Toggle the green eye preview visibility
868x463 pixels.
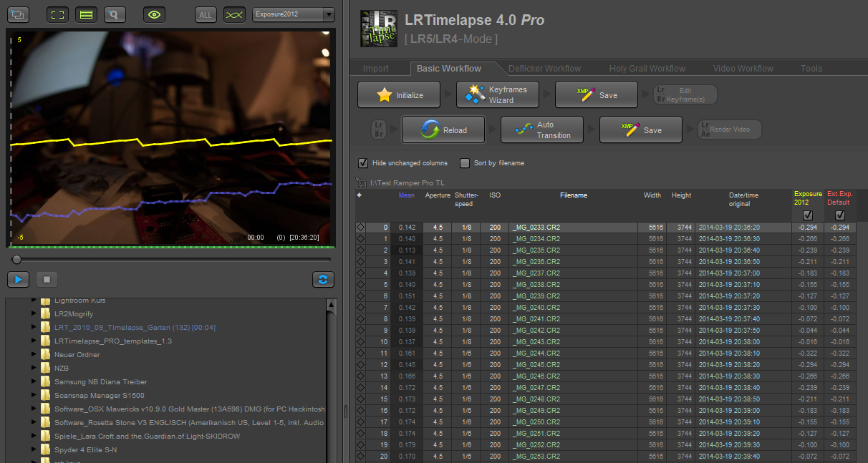[155, 14]
